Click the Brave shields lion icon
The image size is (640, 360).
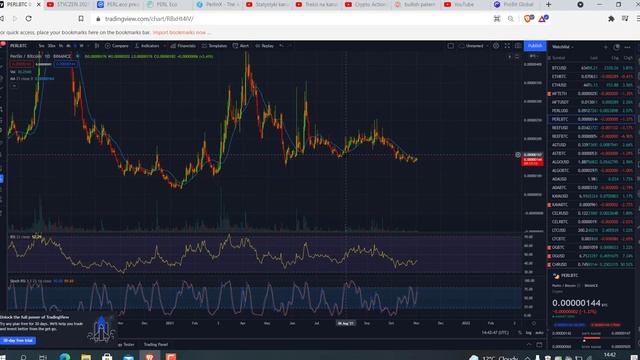pos(528,18)
